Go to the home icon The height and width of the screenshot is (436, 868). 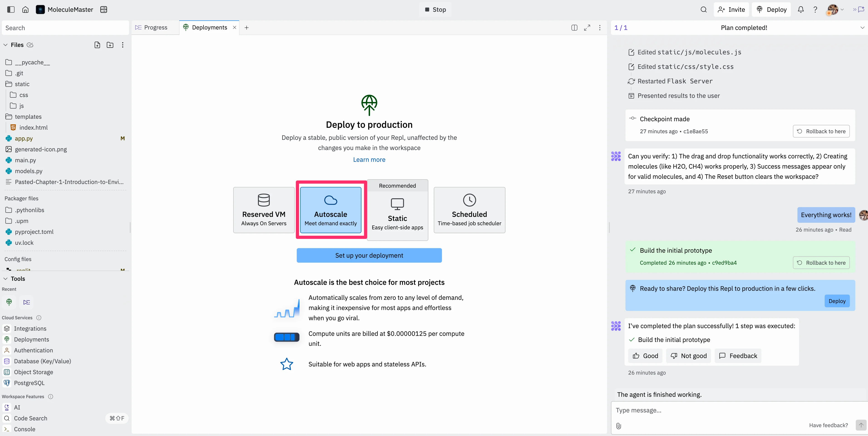pos(25,10)
